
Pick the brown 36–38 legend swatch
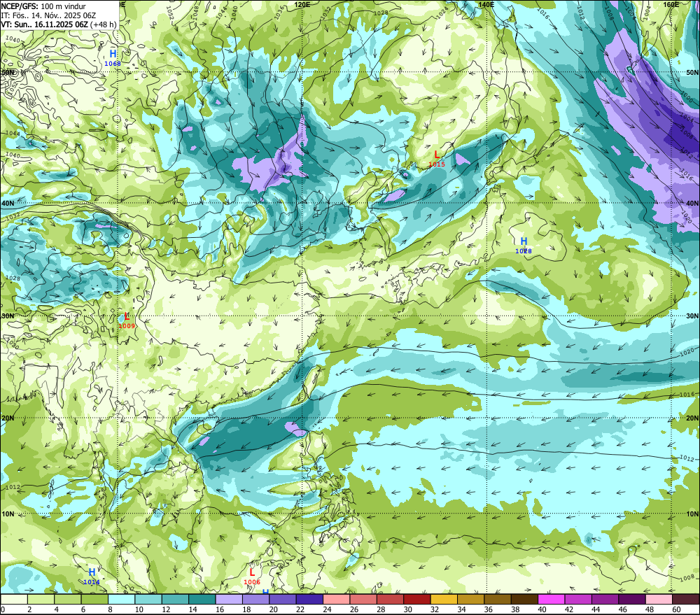pyautogui.click(x=498, y=599)
